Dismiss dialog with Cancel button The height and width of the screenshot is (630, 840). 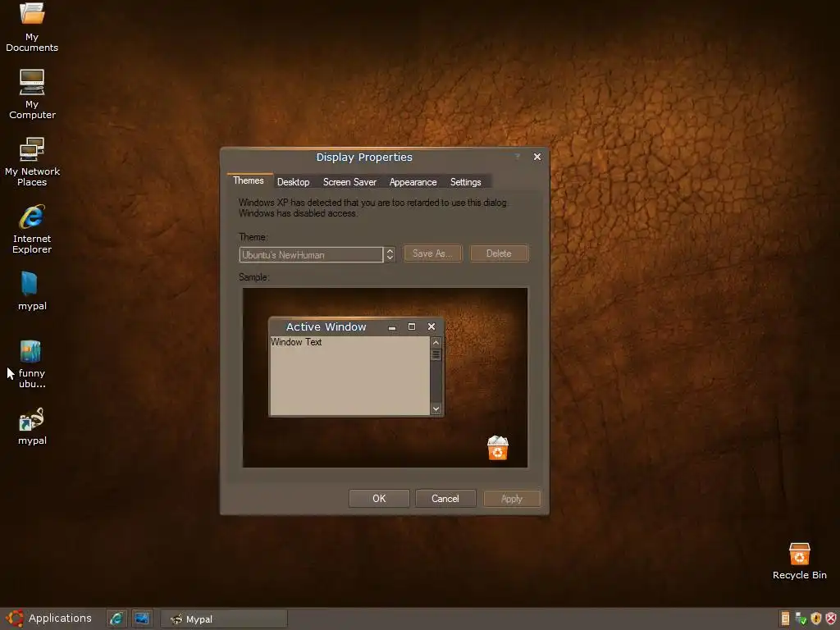tap(445, 499)
